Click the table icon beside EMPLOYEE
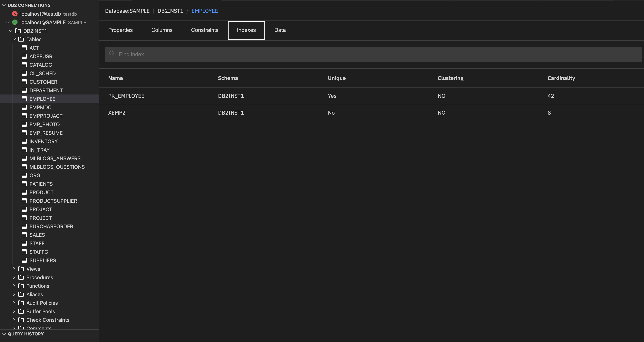 [x=24, y=99]
